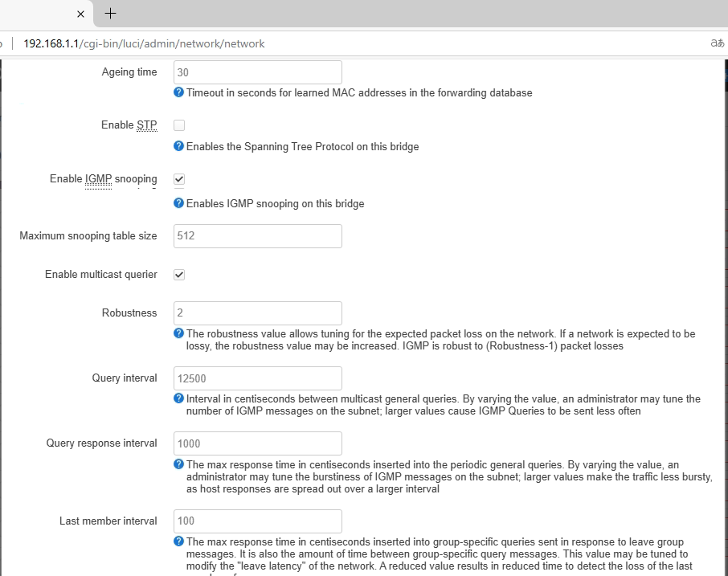Close the current browser tab

80,14
